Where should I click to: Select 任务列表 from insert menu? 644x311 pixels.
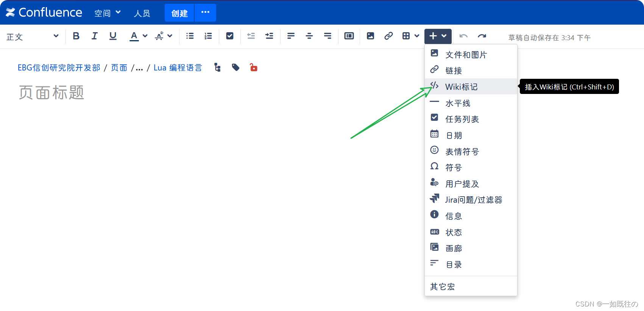(x=471, y=119)
